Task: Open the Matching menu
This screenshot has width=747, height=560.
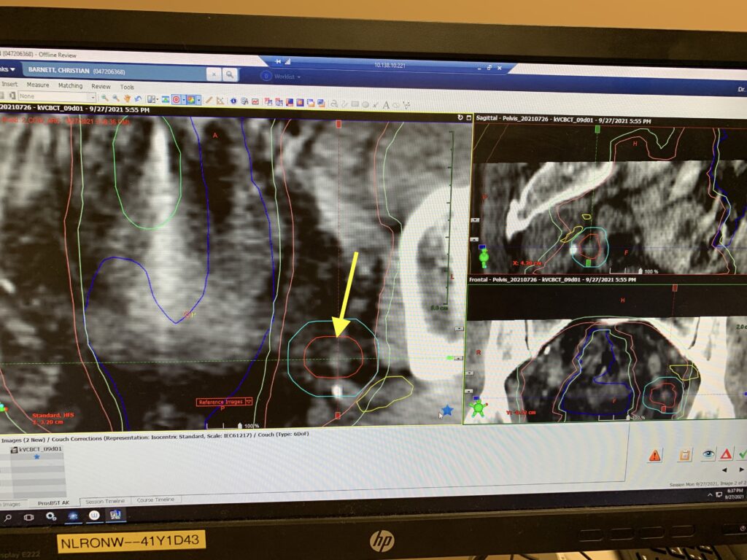Action: (71, 86)
